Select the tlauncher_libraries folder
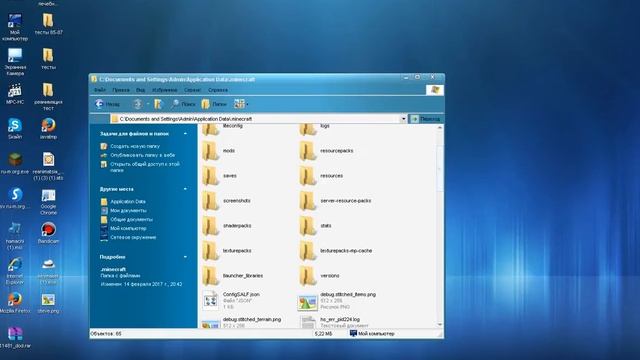This screenshot has height=360, width=640. [x=233, y=276]
